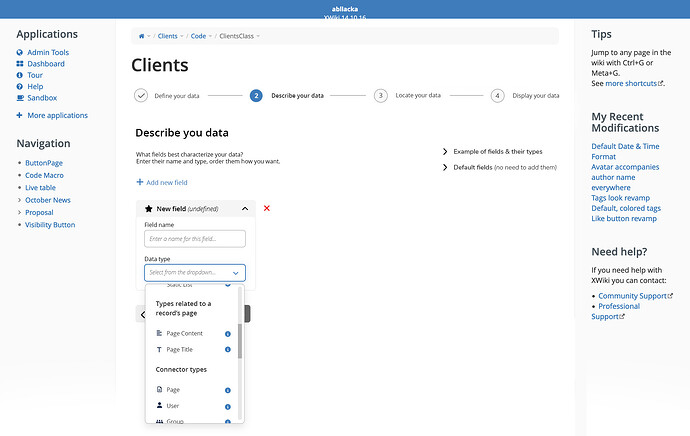The height and width of the screenshot is (436, 690).
Task: Select Page Title data type option
Action: click(179, 350)
